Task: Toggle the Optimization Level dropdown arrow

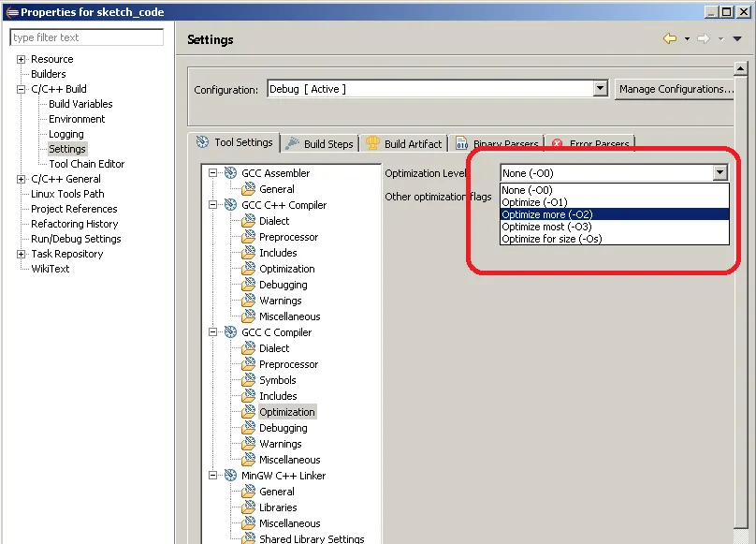Action: pos(720,172)
